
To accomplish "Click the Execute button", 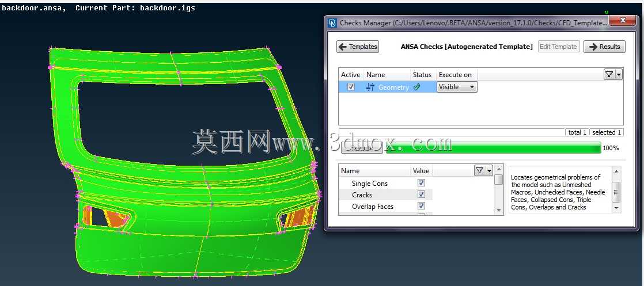I will (x=362, y=148).
